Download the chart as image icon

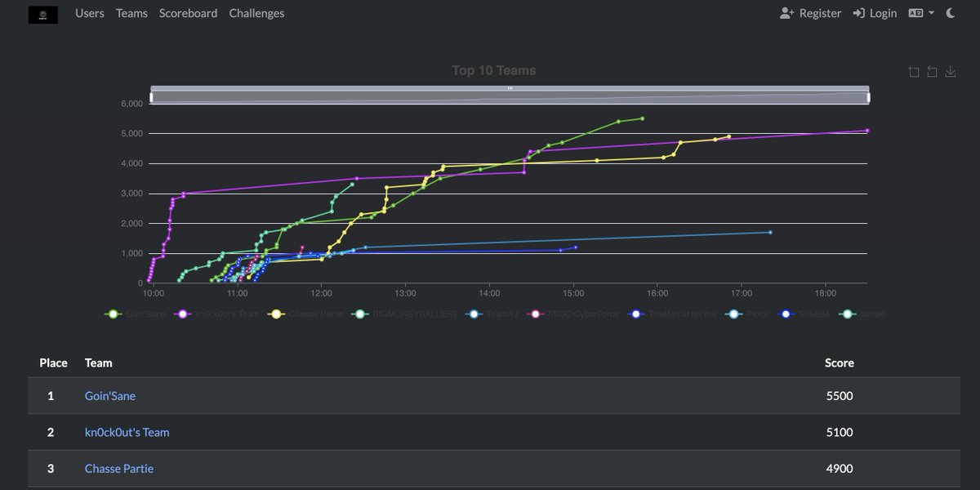[x=950, y=72]
